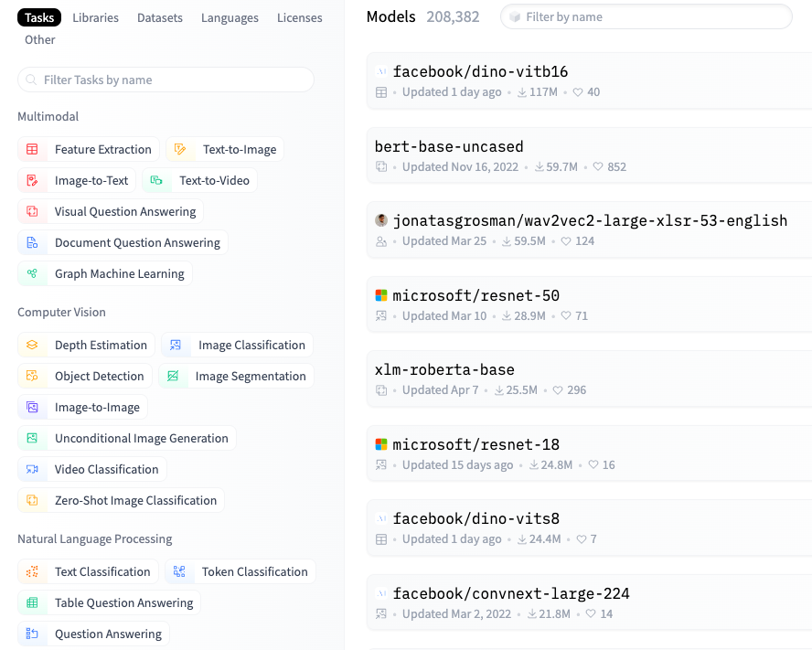Open the Other filter tab
Viewport: 812px width, 650px height.
pos(40,39)
